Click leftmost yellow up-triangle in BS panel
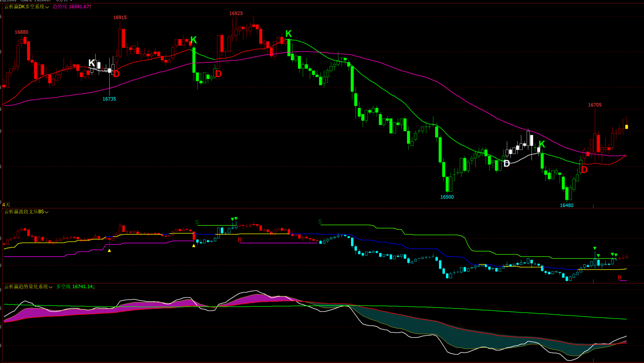The height and width of the screenshot is (363, 644). point(109,251)
